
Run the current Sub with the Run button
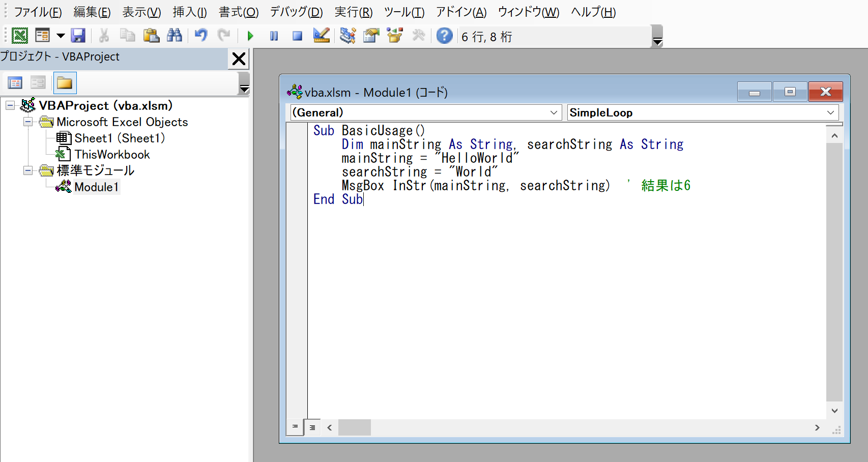250,35
